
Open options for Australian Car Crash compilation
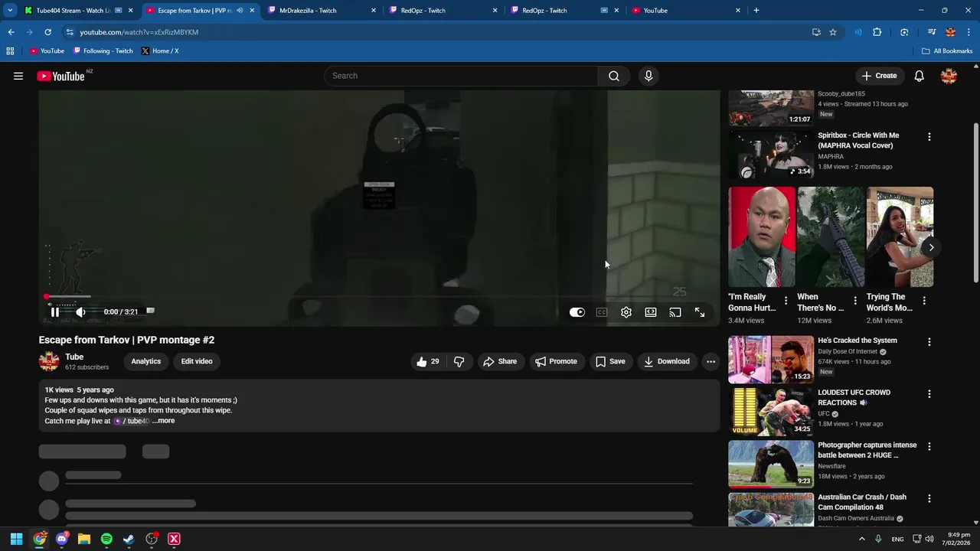click(929, 498)
